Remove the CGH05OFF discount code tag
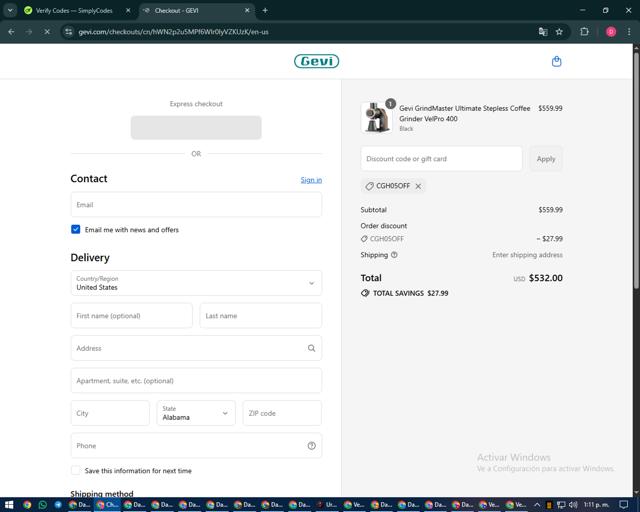640x512 pixels. [x=418, y=186]
